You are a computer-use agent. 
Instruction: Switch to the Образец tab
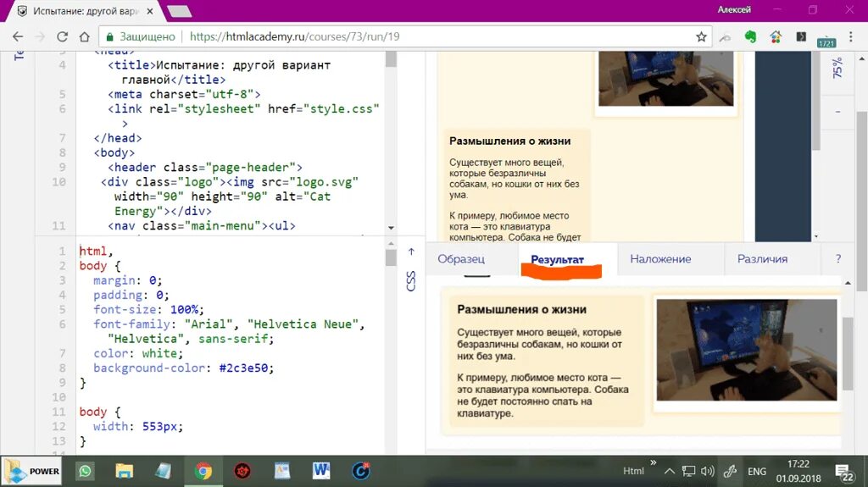(461, 259)
